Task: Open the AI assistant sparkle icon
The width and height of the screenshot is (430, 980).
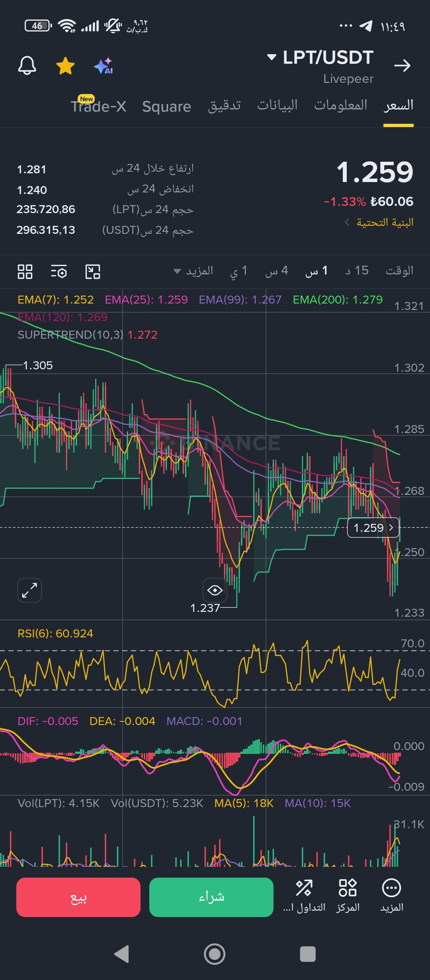Action: tap(104, 66)
